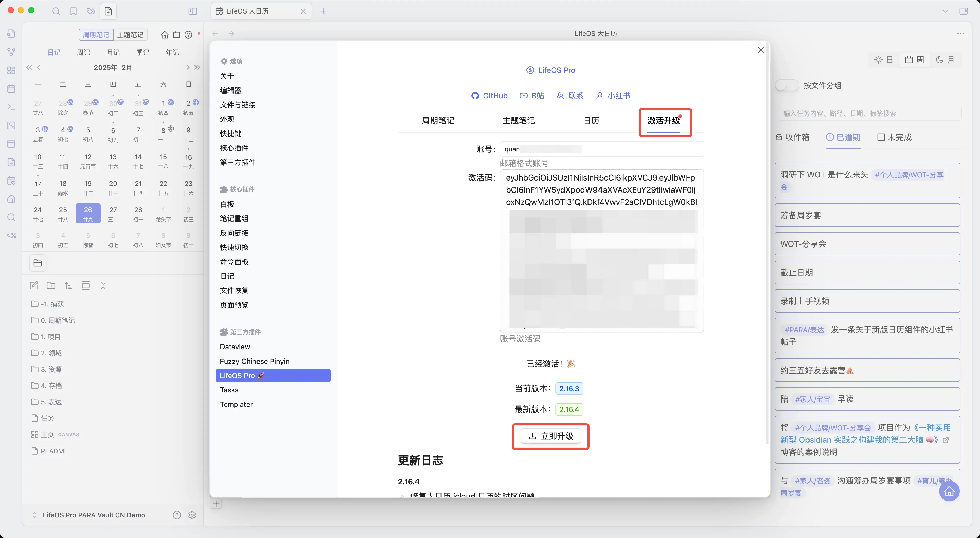Click the new folder icon in file explorer
Screen dimensions: 980x538
[51, 286]
